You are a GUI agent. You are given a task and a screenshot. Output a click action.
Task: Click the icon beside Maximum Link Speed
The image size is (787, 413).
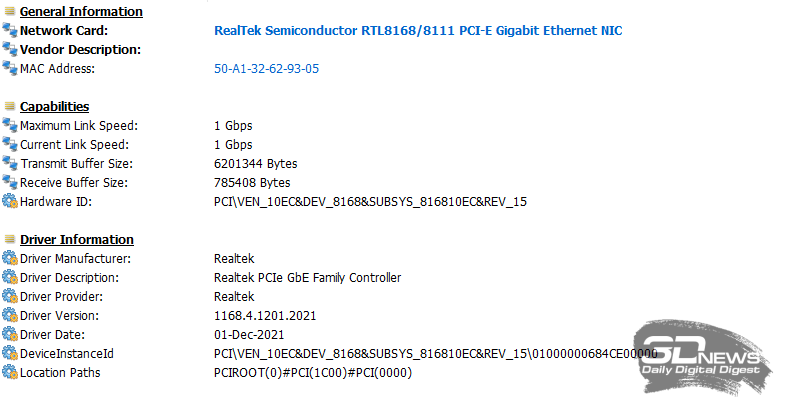10,125
